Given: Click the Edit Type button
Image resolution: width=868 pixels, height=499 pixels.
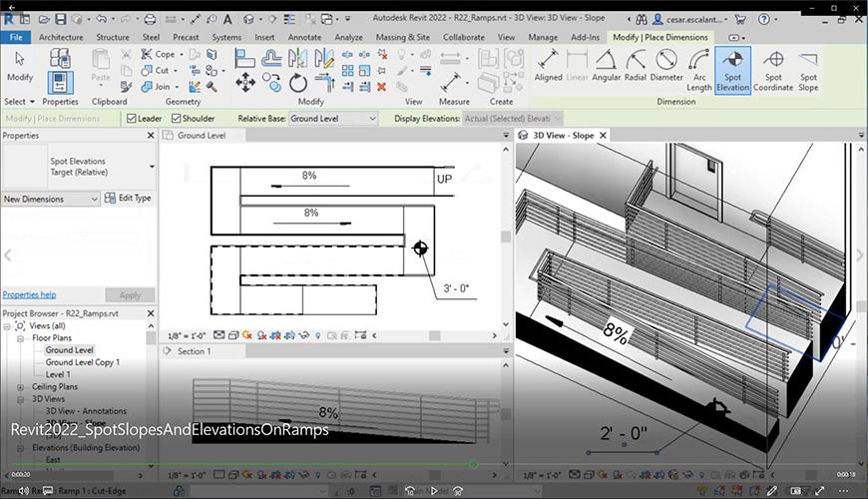Looking at the screenshot, I should [128, 198].
